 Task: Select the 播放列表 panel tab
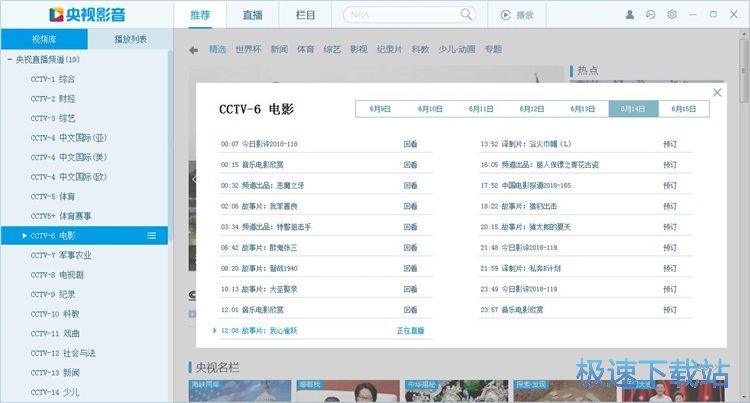click(130, 39)
